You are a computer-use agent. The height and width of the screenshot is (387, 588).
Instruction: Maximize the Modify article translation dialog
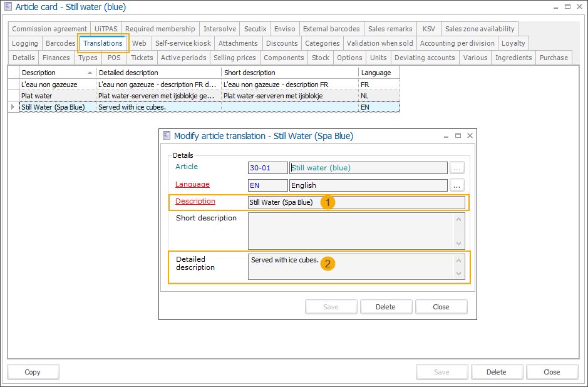(458, 135)
